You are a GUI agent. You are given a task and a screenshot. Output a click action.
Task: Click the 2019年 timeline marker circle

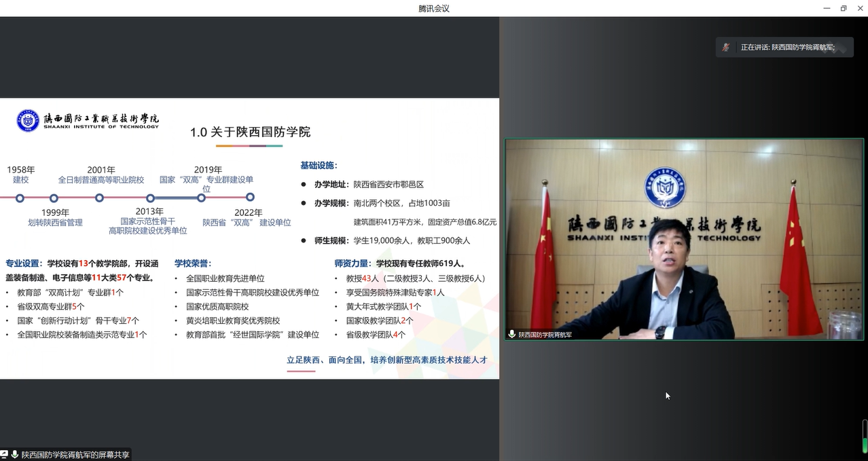201,198
